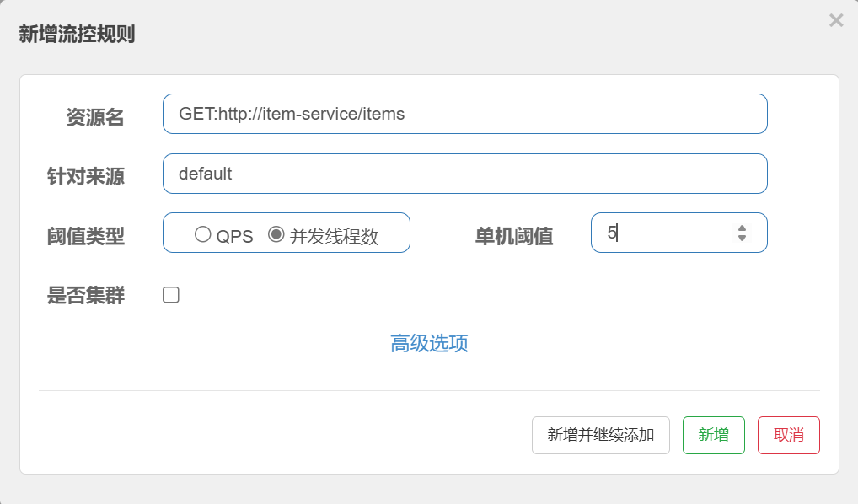Select the QPS radio button
Screen dimensions: 858x504
pyautogui.click(x=202, y=235)
